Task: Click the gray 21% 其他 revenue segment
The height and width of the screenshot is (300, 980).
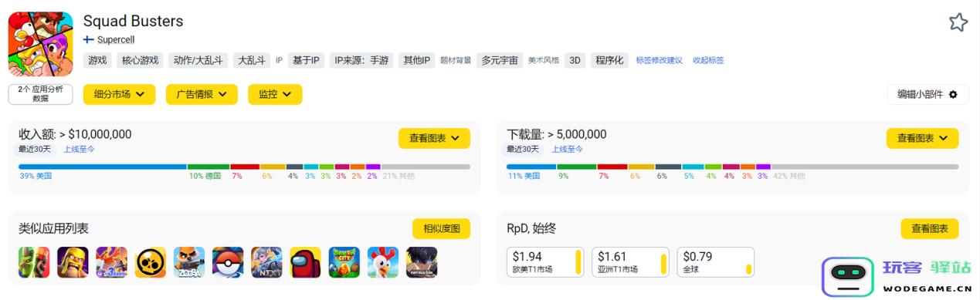Action: coord(426,167)
